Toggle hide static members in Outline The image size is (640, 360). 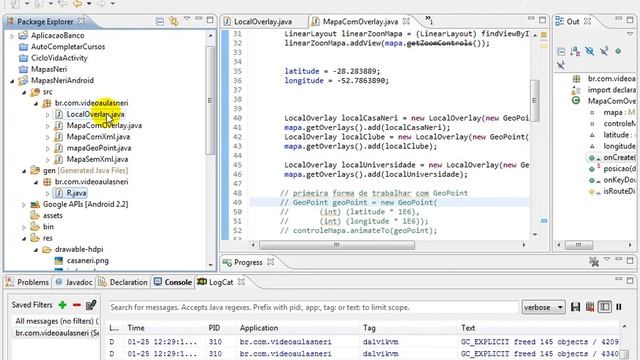604,51
